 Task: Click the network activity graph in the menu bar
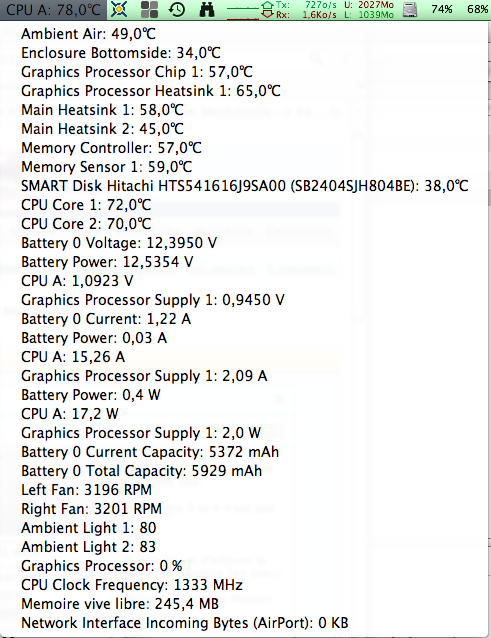tap(243, 10)
